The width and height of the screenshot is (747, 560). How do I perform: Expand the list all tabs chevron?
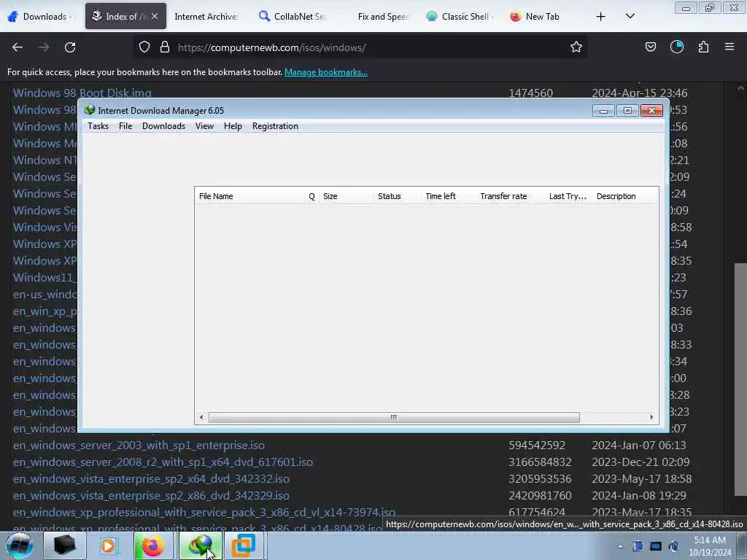click(630, 17)
